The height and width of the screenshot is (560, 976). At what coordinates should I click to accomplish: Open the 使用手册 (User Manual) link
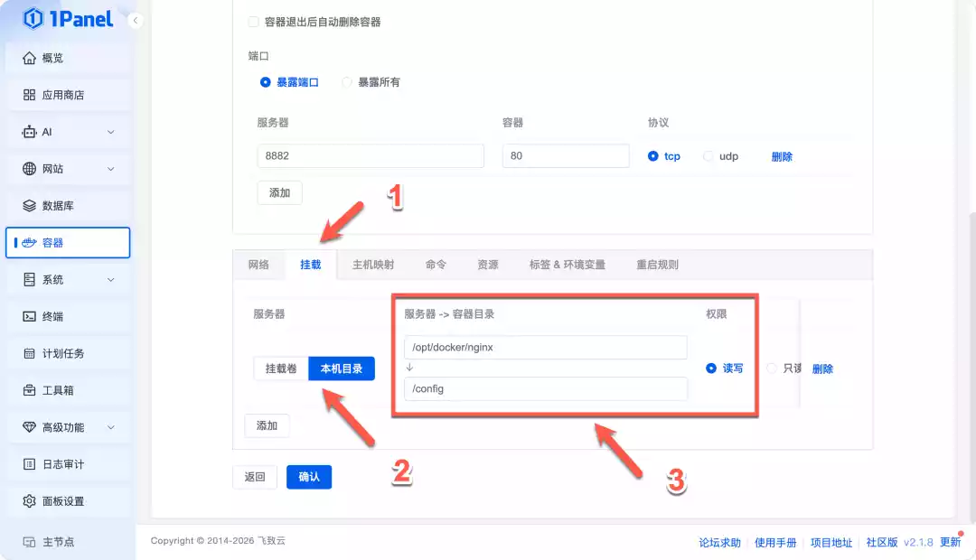(x=775, y=542)
